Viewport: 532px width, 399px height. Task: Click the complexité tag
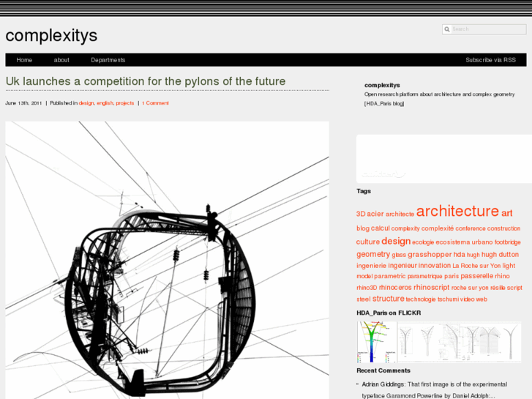[438, 228]
